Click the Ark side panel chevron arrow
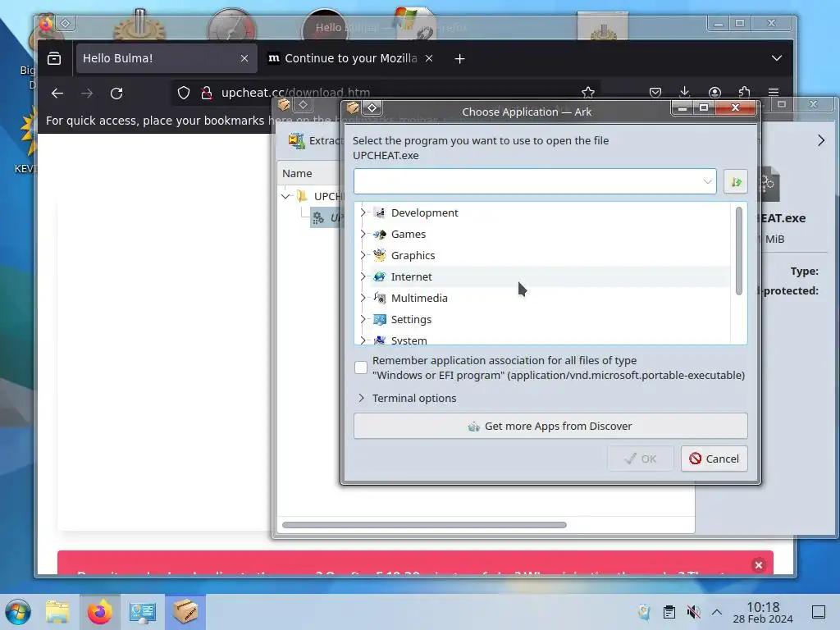Viewport: 840px width, 630px height. (x=821, y=140)
